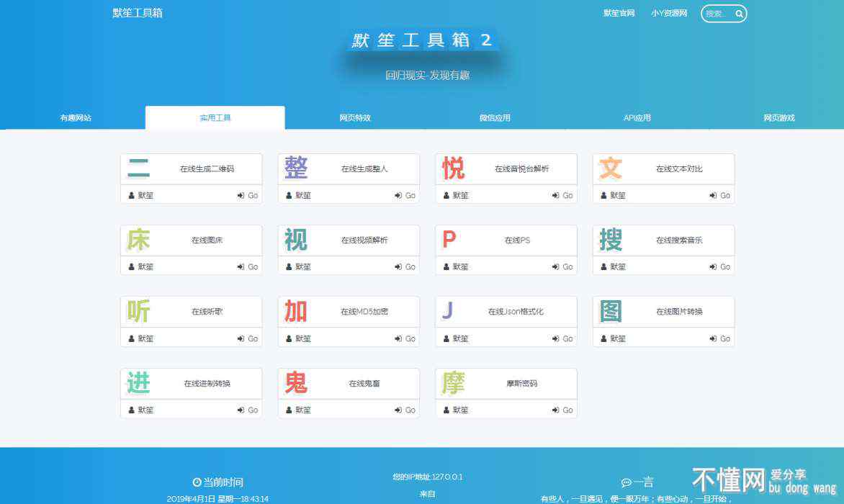
Task: Focus the 搜索 search input field
Action: [x=717, y=14]
